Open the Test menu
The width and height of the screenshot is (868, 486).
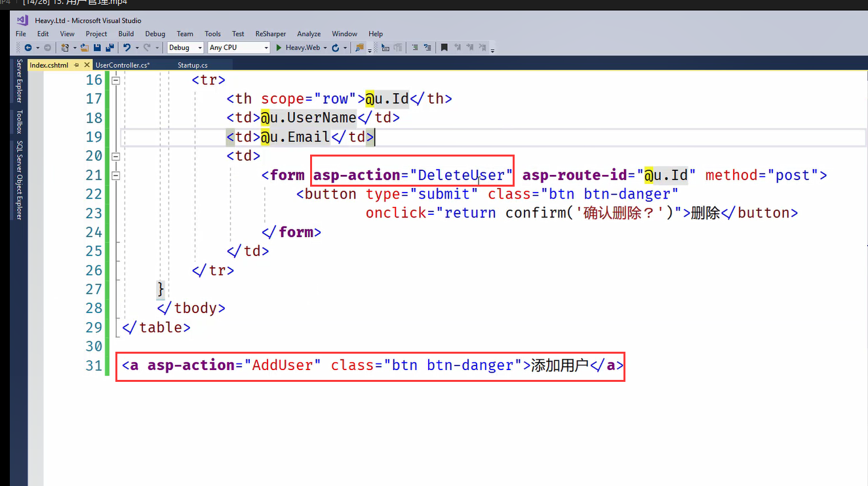click(x=238, y=34)
